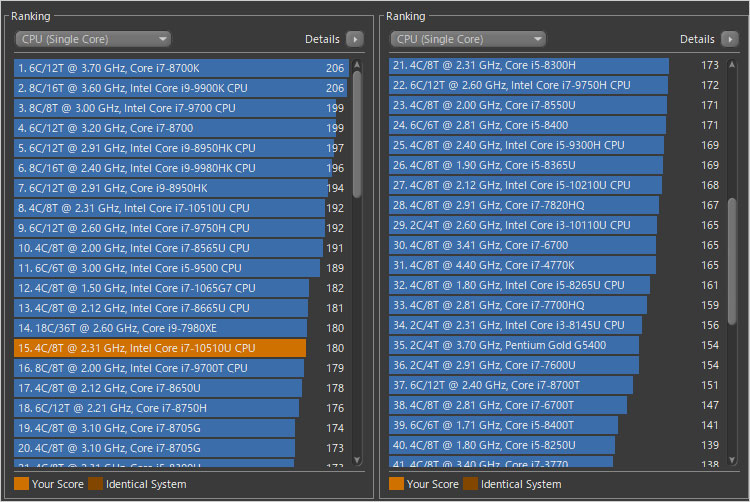Select row 36 Core i7-7600U
750x502 pixels.
point(556,365)
